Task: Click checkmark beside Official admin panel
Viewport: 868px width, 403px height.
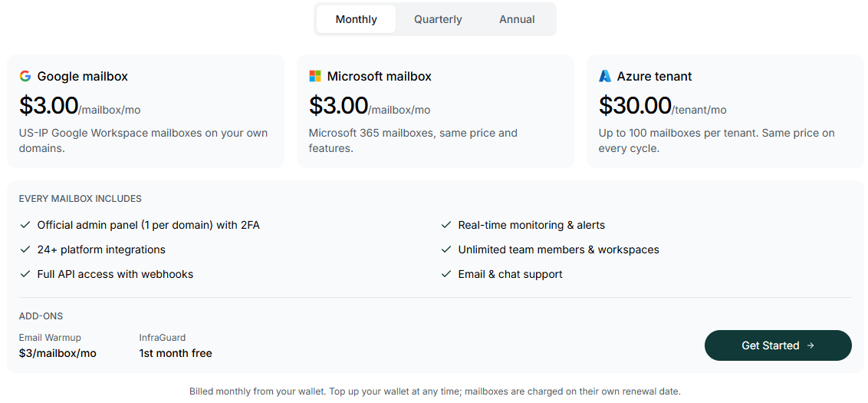Action: pos(25,225)
